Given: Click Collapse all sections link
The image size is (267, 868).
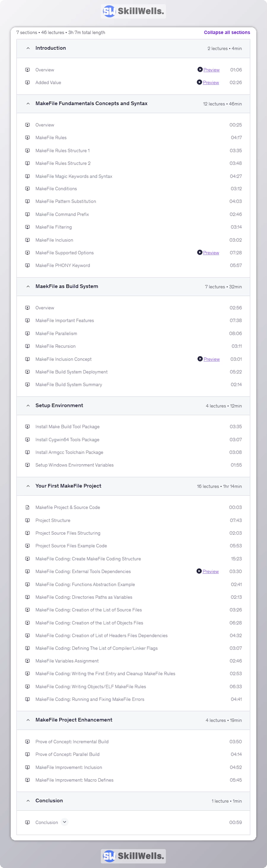Looking at the screenshot, I should click(227, 32).
